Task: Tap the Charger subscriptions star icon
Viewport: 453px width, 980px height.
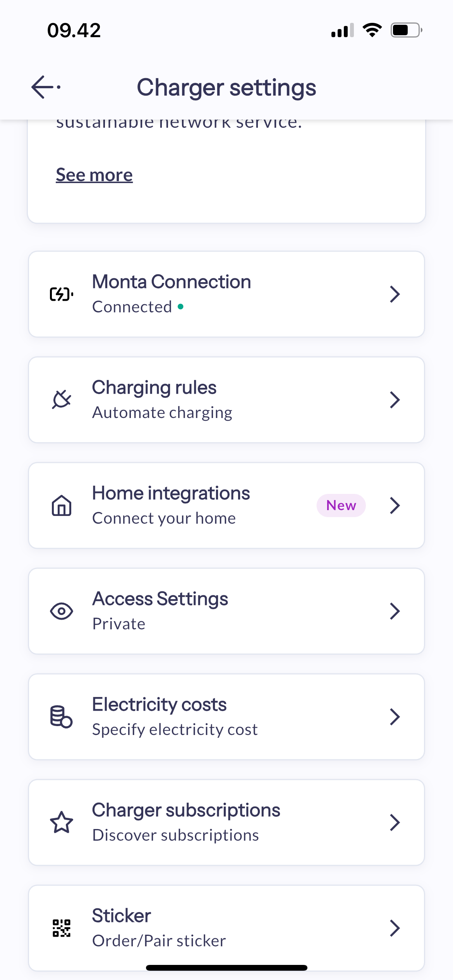Action: [x=62, y=822]
